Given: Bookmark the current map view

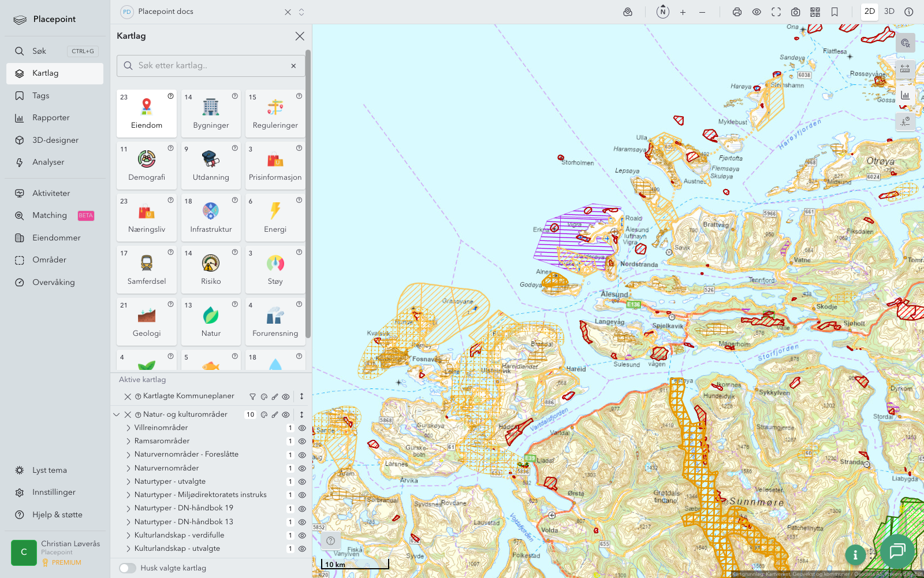Looking at the screenshot, I should tap(834, 12).
